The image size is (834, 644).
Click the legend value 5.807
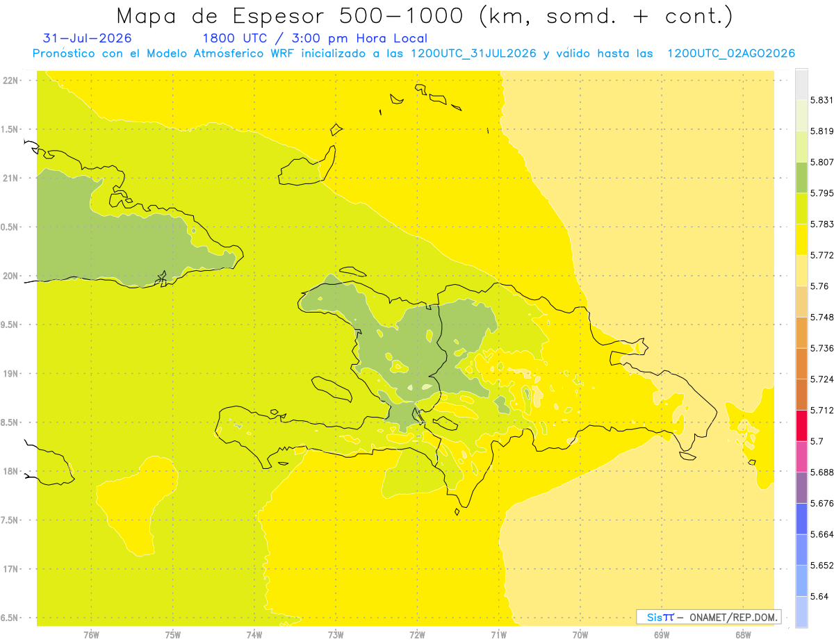[x=821, y=162]
